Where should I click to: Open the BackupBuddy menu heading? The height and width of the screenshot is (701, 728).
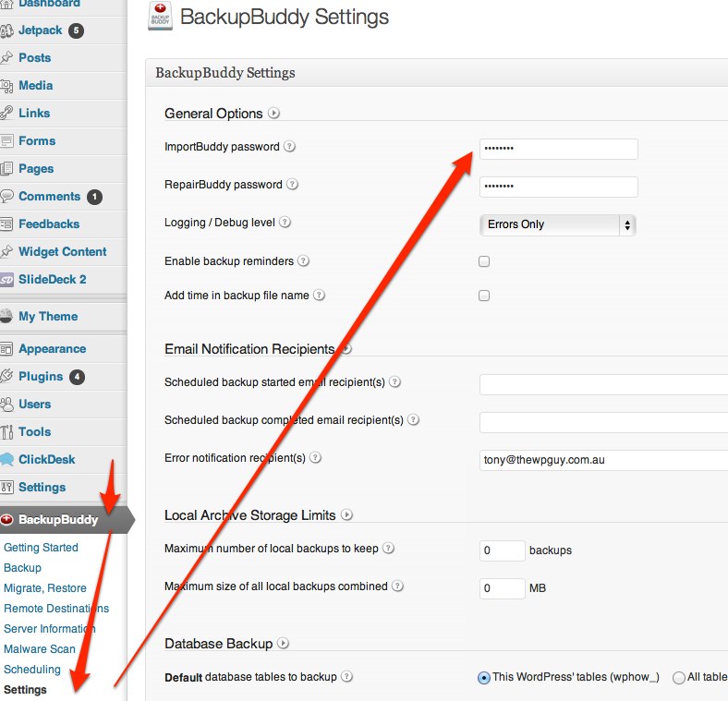[x=58, y=520]
